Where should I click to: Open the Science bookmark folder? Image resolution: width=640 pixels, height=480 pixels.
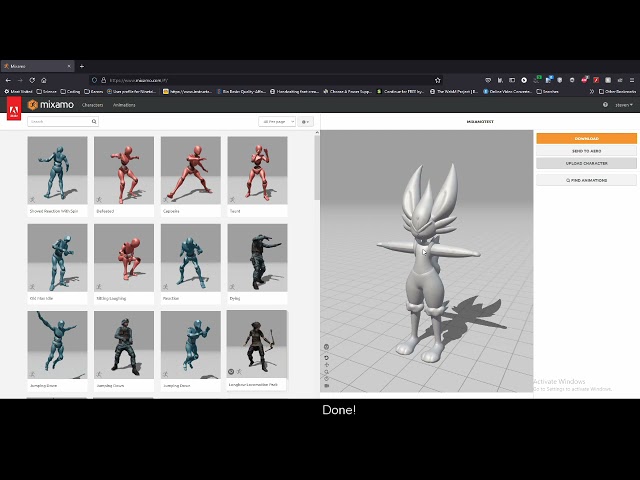[x=47, y=91]
